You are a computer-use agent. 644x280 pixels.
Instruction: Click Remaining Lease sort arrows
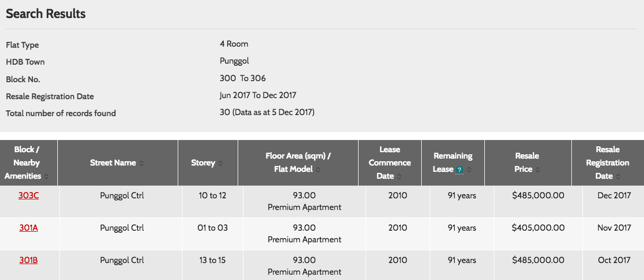[x=469, y=170]
